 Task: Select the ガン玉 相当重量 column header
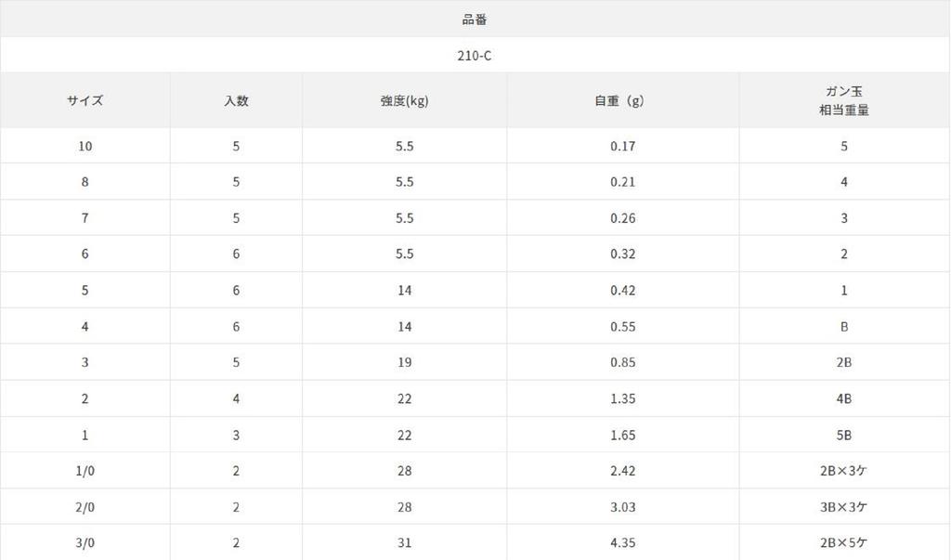point(844,101)
